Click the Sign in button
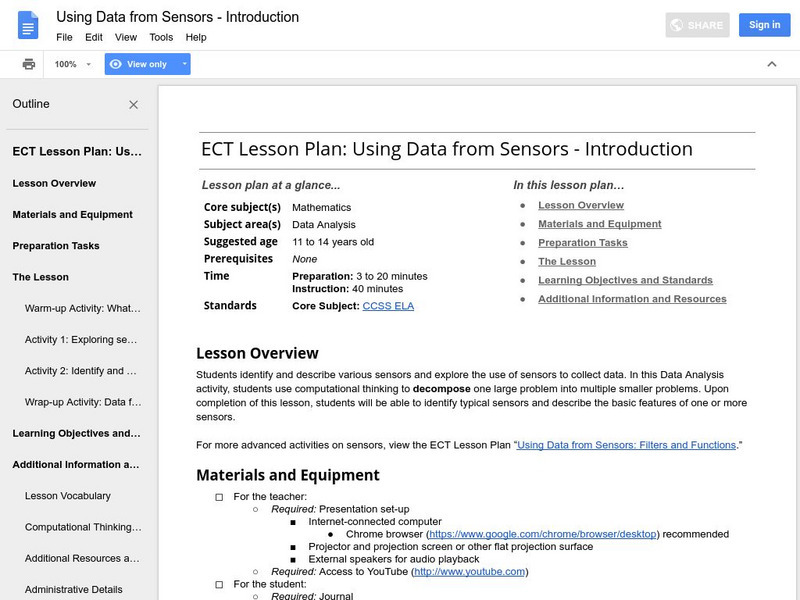The height and width of the screenshot is (600, 800). (764, 25)
